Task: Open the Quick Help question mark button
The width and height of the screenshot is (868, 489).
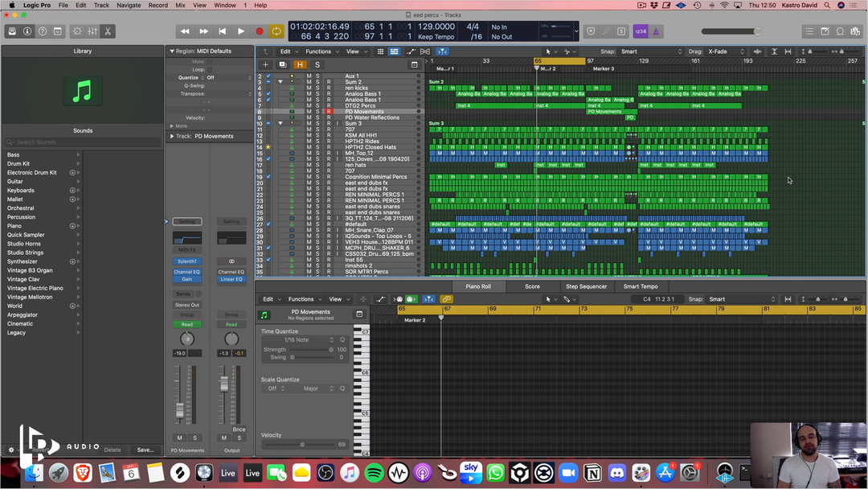Action: click(43, 31)
